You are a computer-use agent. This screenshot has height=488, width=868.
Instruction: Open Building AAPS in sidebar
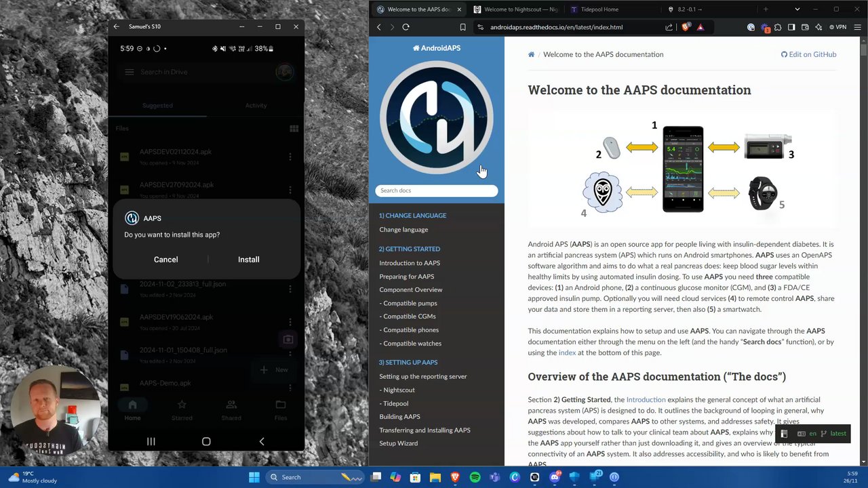(399, 417)
